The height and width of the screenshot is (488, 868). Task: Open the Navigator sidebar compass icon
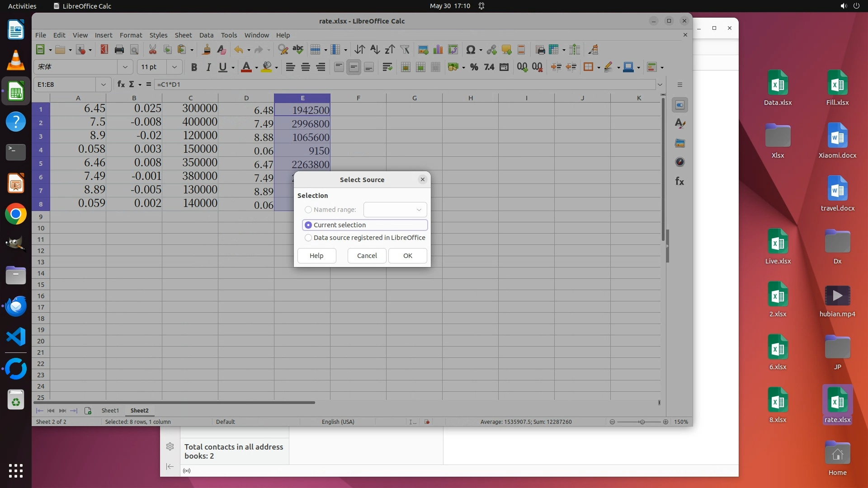click(x=679, y=162)
